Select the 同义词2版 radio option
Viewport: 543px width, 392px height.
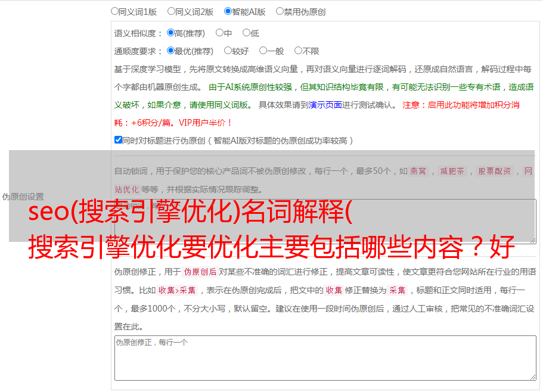(171, 11)
